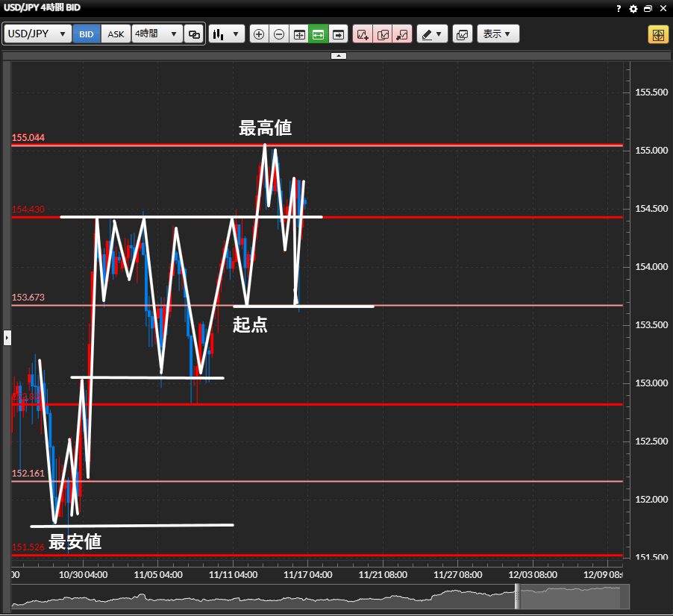
Task: Open the chart type dropdown
Action: pos(226,34)
